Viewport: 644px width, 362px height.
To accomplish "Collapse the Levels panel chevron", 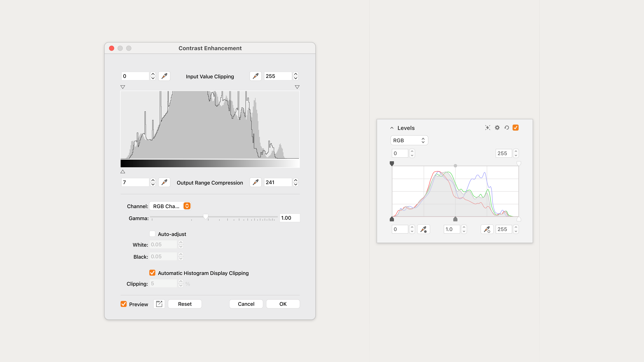I will coord(392,128).
